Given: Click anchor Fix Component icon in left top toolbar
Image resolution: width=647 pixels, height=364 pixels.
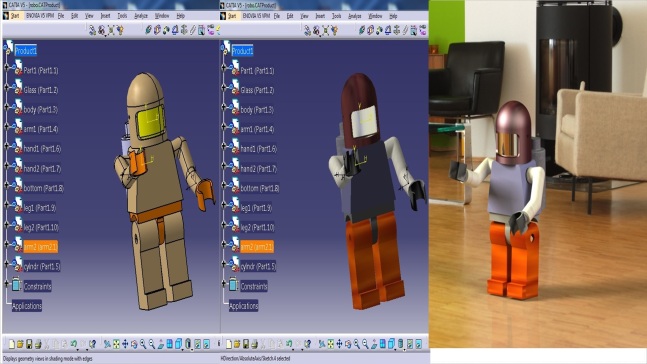Looking at the screenshot, I should pos(184,30).
